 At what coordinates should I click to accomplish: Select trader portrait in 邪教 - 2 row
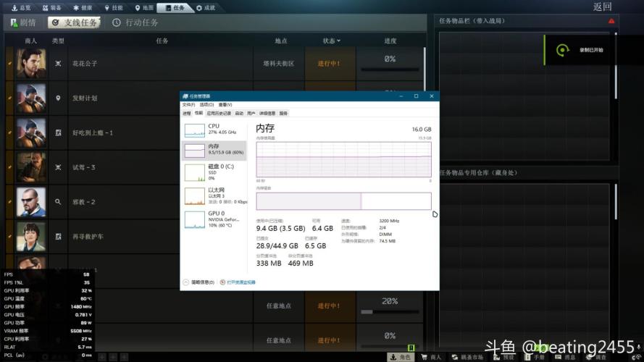pos(31,202)
